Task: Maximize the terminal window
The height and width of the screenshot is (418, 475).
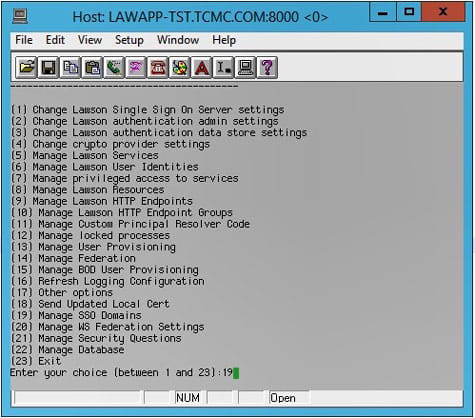Action: click(x=409, y=12)
